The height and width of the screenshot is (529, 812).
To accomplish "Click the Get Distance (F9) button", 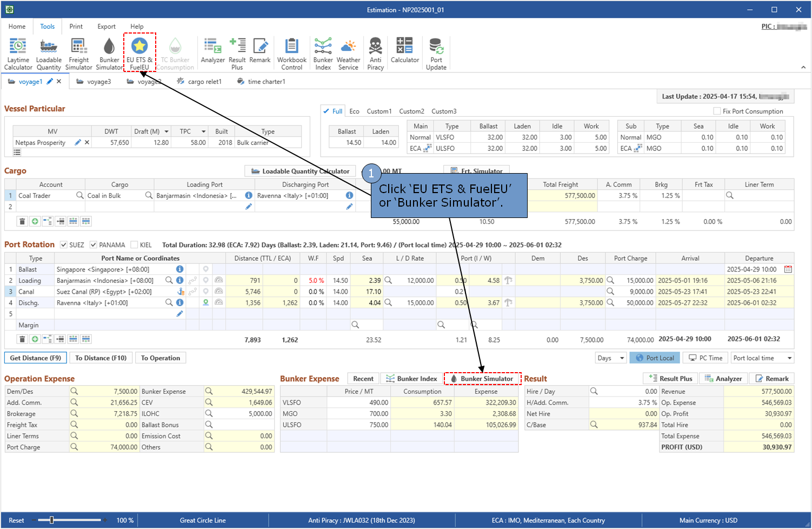I will [36, 358].
